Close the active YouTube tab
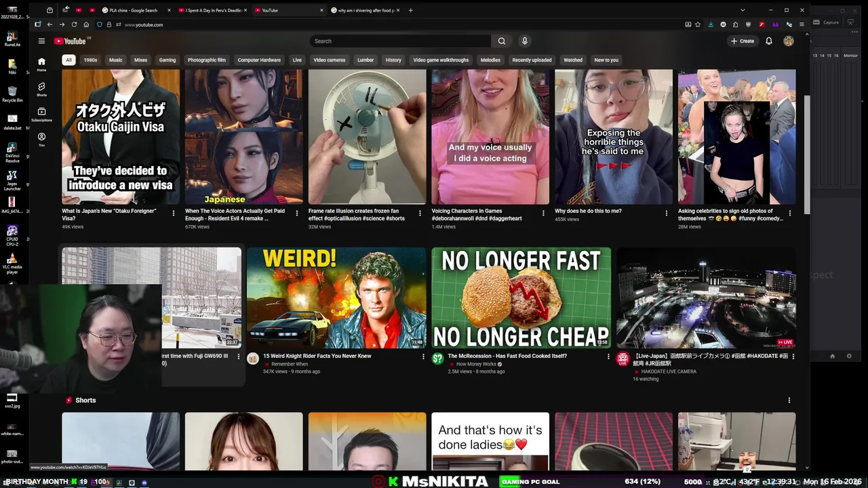Image resolution: width=868 pixels, height=488 pixels. pyautogui.click(x=321, y=10)
